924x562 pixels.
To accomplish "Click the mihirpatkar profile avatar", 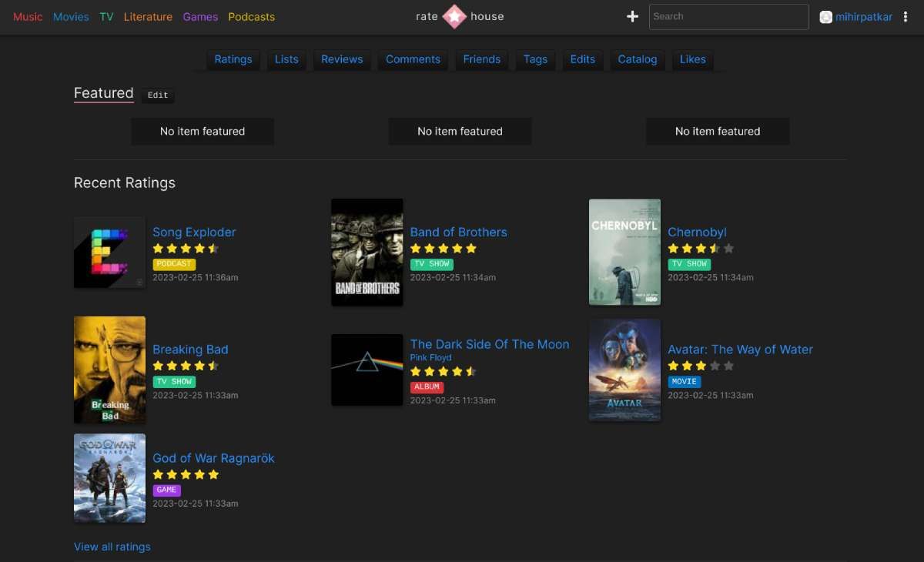I will coord(826,17).
